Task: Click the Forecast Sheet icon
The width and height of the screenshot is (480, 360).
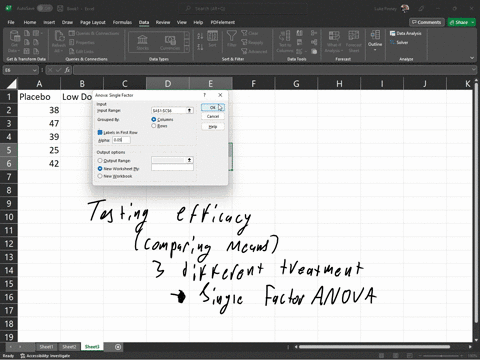Action: click(x=354, y=41)
